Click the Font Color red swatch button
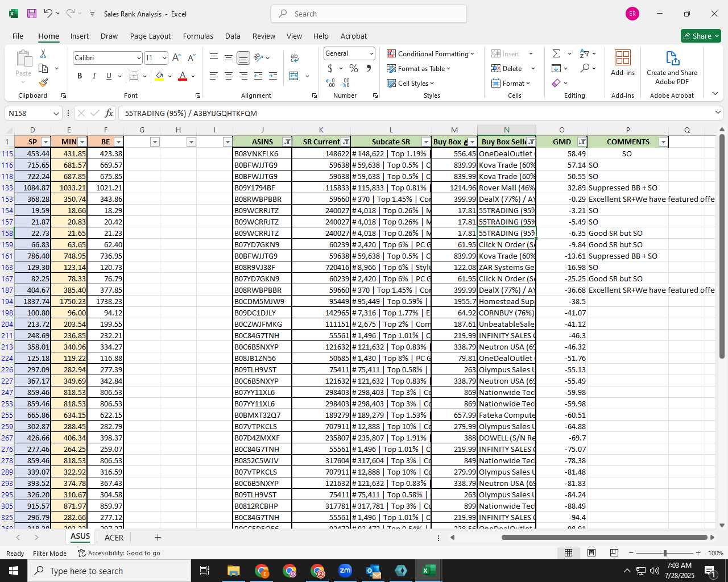The width and height of the screenshot is (728, 582). coord(183,76)
